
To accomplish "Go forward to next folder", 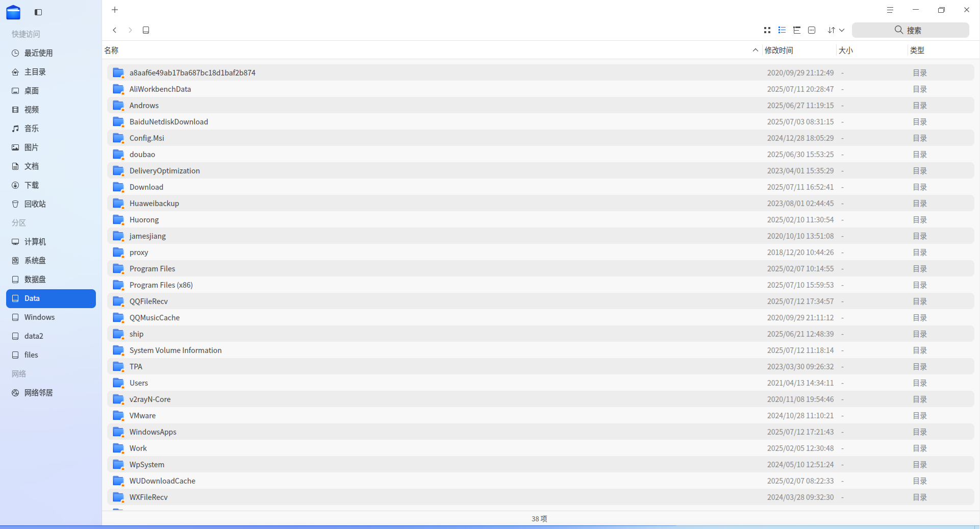I will [130, 30].
